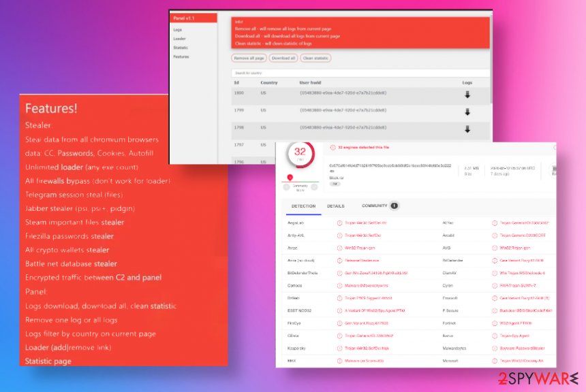The height and width of the screenshot is (392, 586).
Task: Select the hwid in row 1800
Action: (x=343, y=93)
